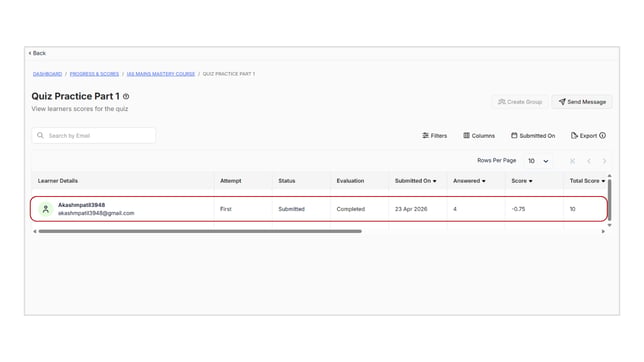644x362 pixels.
Task: Click the Attempt column header
Action: (x=231, y=181)
